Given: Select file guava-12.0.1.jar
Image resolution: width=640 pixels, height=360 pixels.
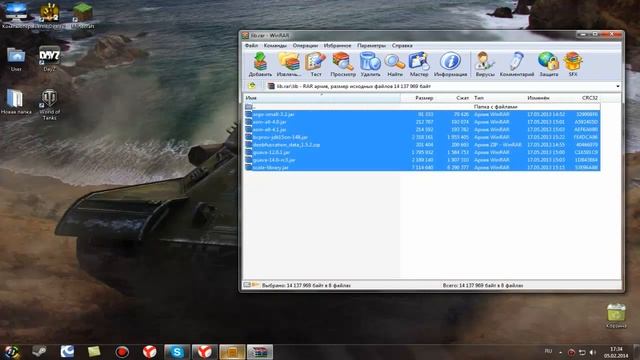Looking at the screenshot, I should (x=422, y=152).
